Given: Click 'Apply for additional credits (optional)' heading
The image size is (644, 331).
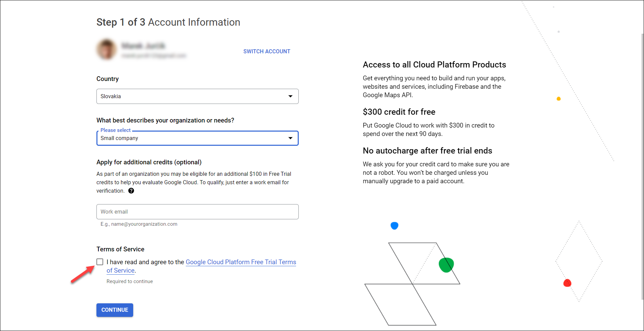Looking at the screenshot, I should (x=149, y=162).
